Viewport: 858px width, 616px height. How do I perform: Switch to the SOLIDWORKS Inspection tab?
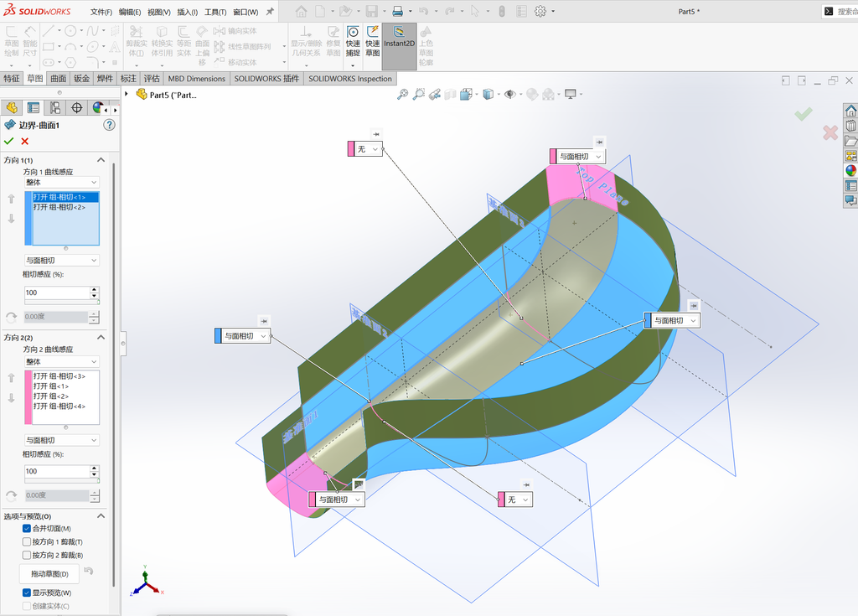click(349, 78)
